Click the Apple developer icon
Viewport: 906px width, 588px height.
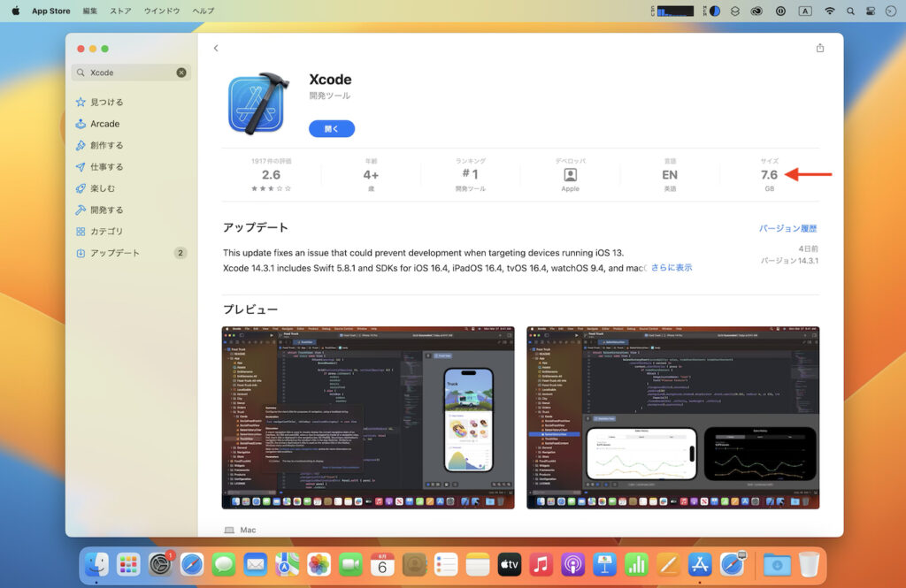(x=571, y=175)
